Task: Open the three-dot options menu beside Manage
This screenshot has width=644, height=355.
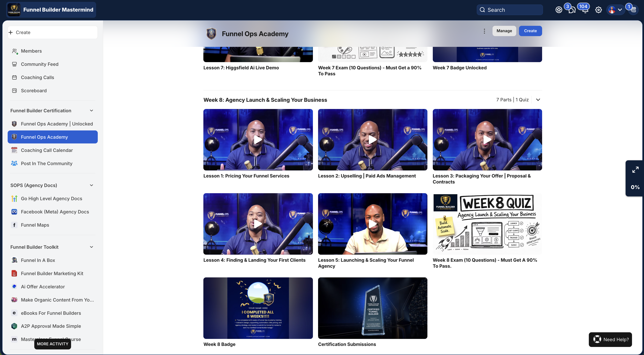Action: coord(484,31)
